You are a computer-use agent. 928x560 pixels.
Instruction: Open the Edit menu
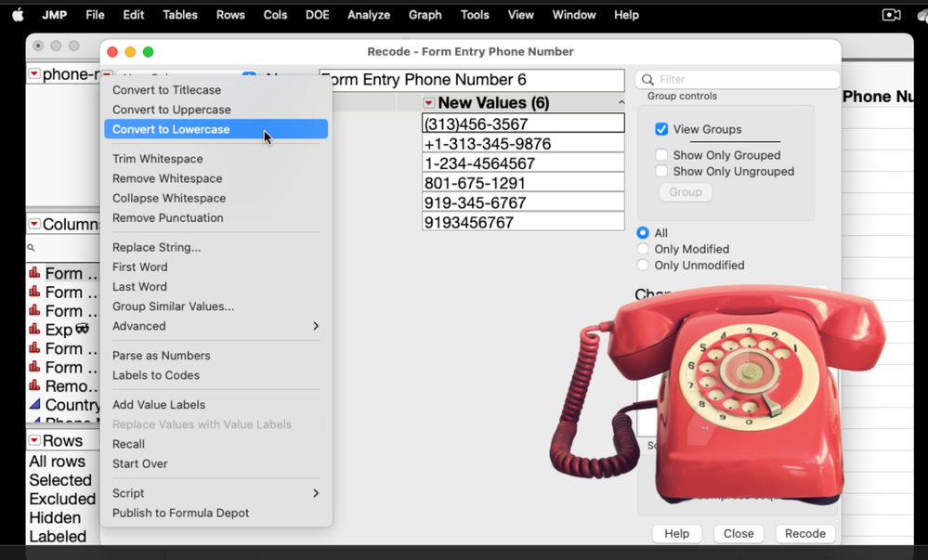pyautogui.click(x=133, y=15)
